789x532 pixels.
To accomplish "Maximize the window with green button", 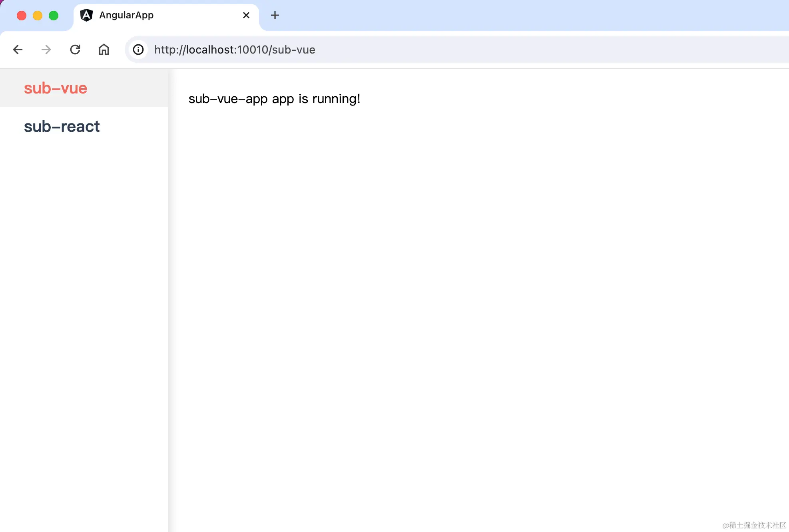I will click(x=54, y=15).
